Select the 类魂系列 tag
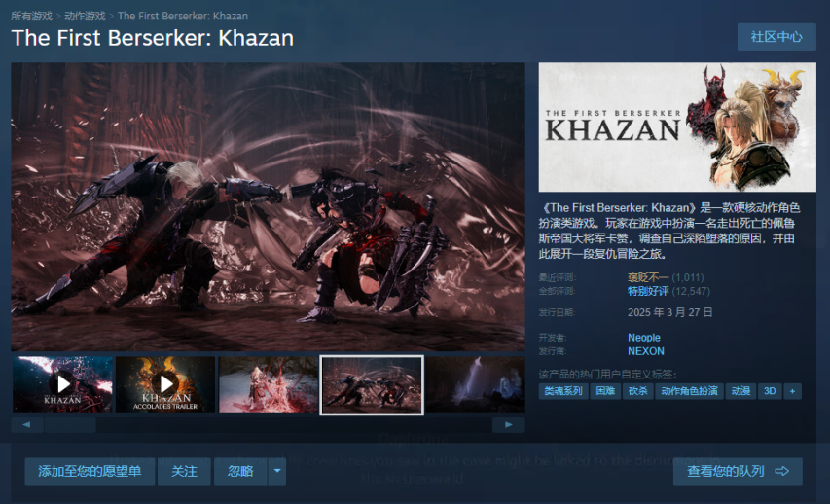Viewport: 830px width, 504px height. 563,391
